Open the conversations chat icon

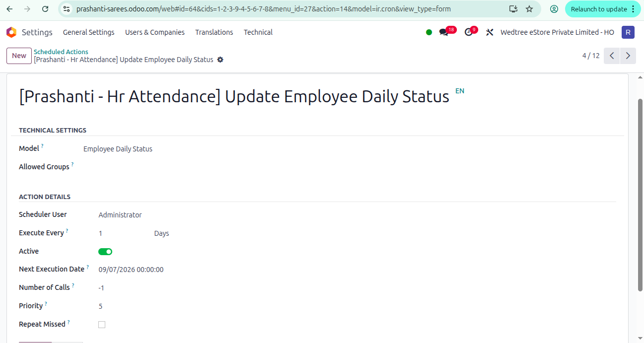pyautogui.click(x=444, y=32)
